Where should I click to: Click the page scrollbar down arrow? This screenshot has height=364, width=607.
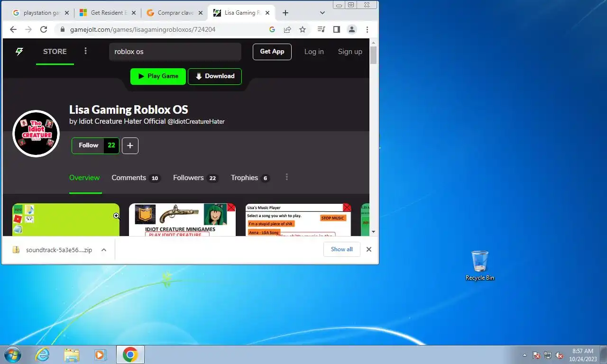click(374, 232)
